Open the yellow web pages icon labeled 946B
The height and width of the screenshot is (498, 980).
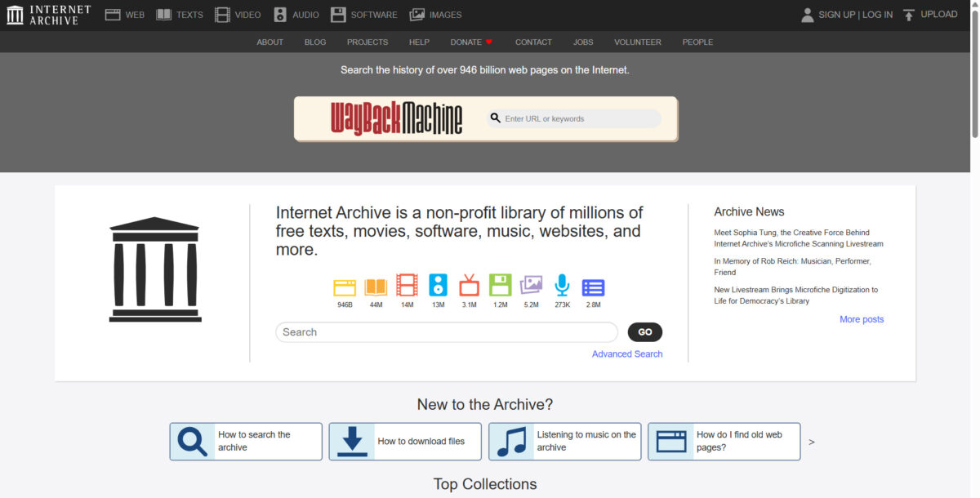click(345, 286)
